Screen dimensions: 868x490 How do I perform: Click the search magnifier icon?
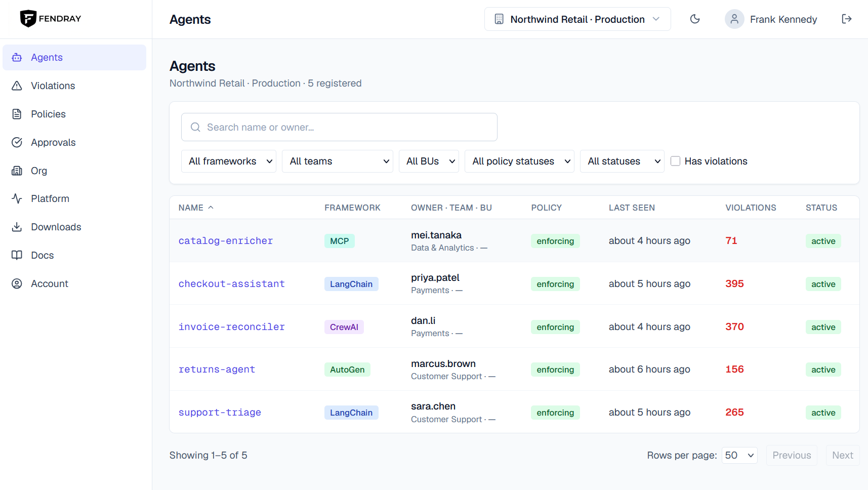195,128
